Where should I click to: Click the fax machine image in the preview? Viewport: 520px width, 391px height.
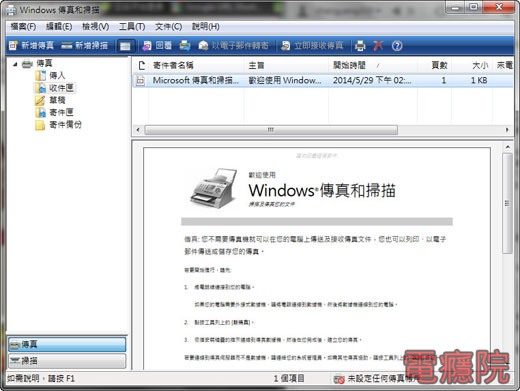click(214, 188)
